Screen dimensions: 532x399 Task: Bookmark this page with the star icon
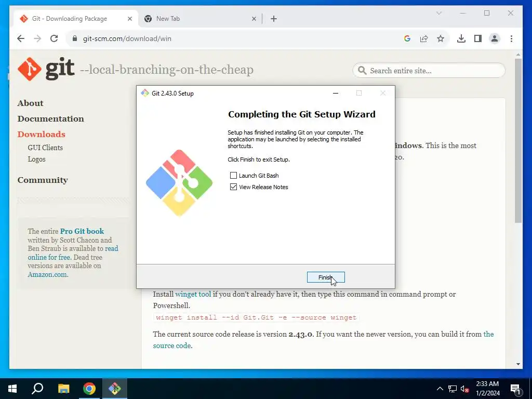point(441,38)
